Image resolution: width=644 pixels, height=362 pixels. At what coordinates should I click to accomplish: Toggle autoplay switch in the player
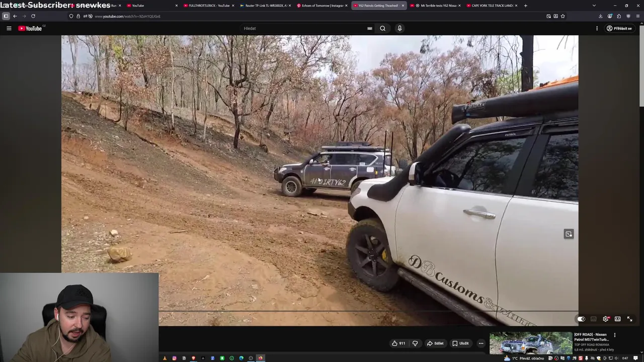(x=582, y=319)
